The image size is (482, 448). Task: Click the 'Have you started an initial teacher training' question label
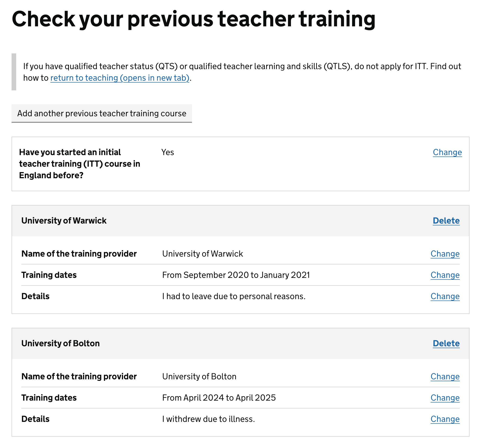click(80, 164)
